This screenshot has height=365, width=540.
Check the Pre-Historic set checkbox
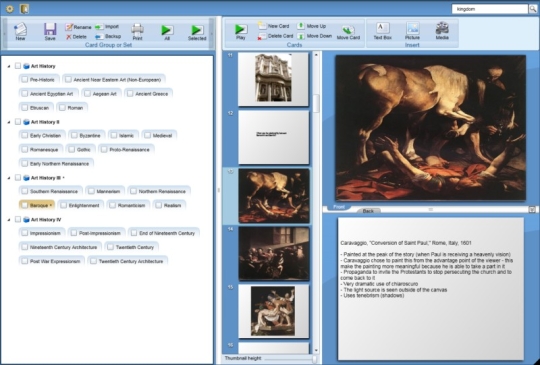24,80
